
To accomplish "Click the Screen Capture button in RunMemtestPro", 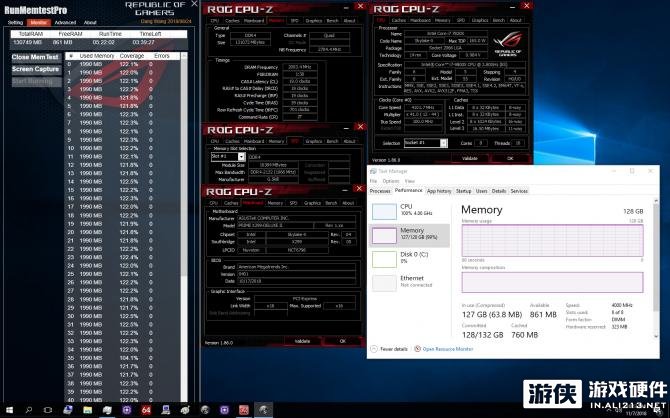I will tap(35, 69).
